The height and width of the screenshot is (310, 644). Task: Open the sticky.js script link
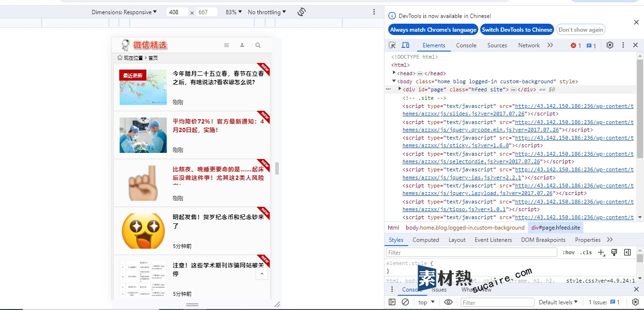click(518, 142)
